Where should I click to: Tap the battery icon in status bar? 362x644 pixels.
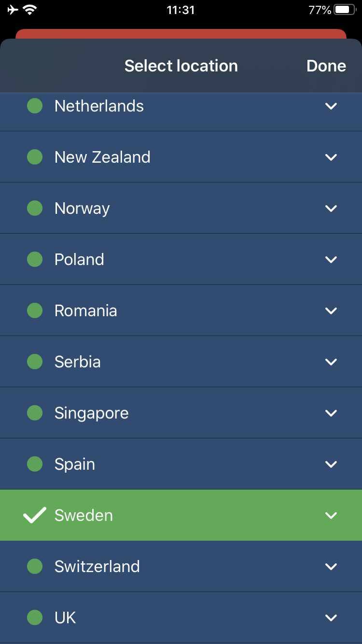pos(345,10)
